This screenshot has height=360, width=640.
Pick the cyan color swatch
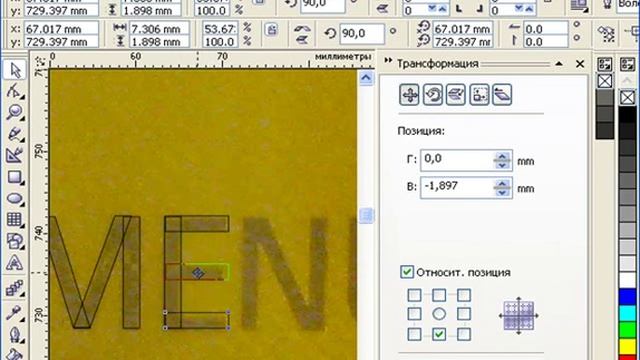pyautogui.click(x=627, y=313)
